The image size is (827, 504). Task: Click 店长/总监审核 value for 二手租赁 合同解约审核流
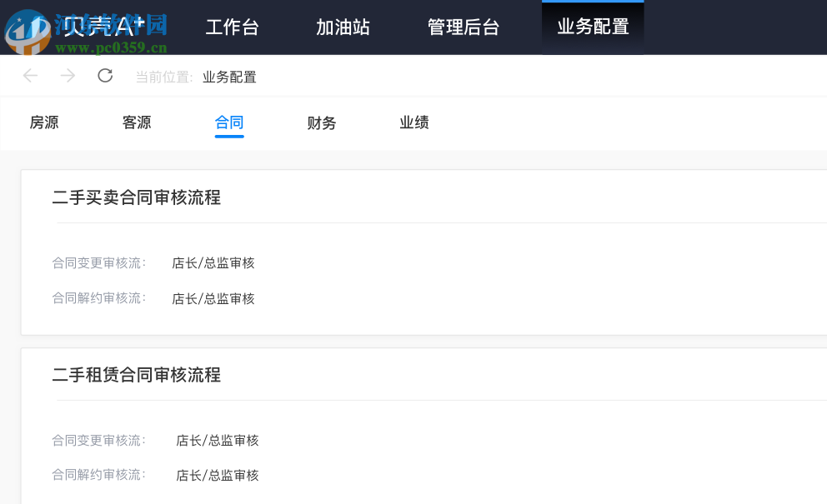[218, 475]
